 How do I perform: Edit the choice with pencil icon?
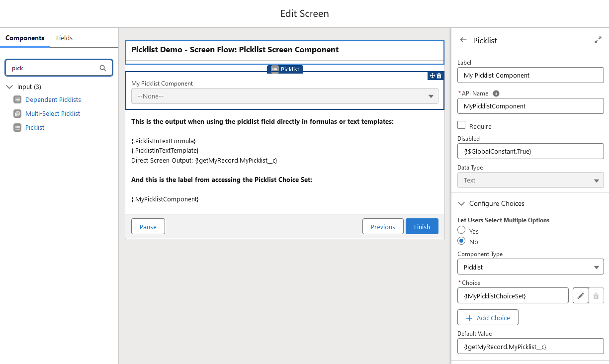point(581,295)
